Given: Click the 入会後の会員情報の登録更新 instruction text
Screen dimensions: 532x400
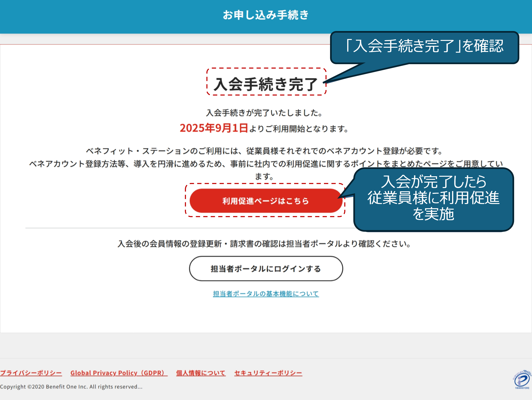Looking at the screenshot, I should pyautogui.click(x=264, y=244).
